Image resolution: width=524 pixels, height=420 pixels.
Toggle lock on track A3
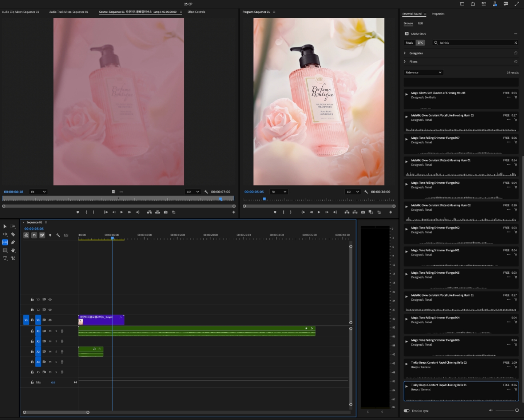(x=32, y=352)
